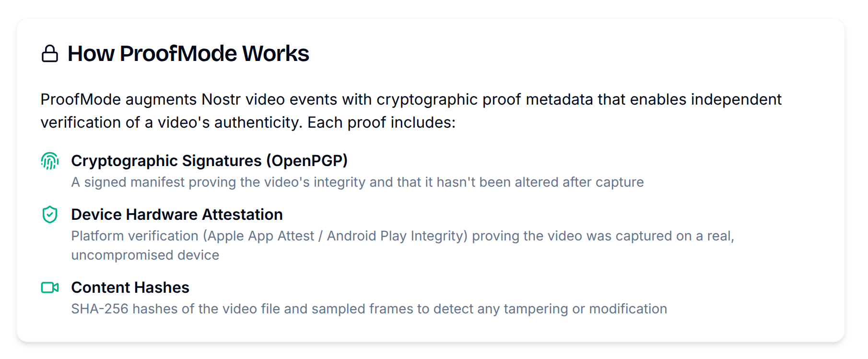Click the "How ProofMode Works" heading

coord(188,53)
